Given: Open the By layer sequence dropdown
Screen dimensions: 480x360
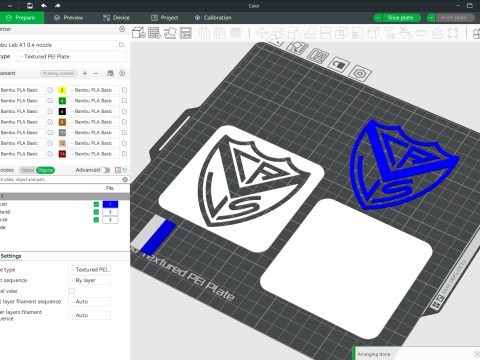Looking at the screenshot, I should 89,280.
